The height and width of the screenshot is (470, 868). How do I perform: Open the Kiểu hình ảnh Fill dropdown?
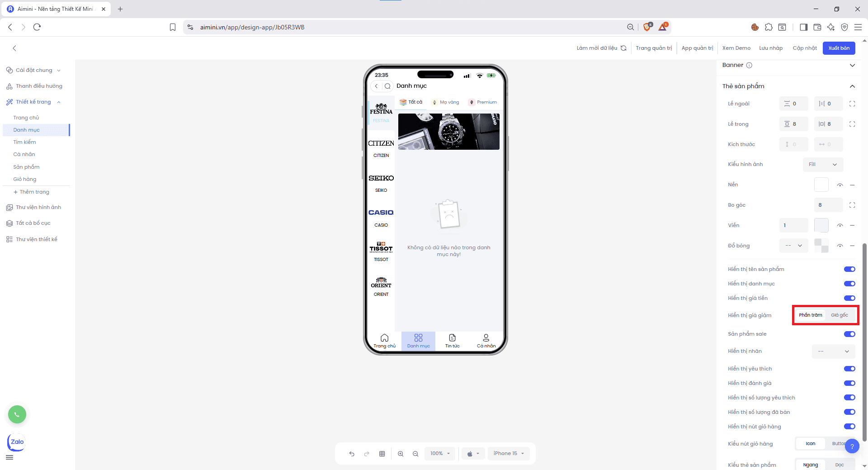823,164
